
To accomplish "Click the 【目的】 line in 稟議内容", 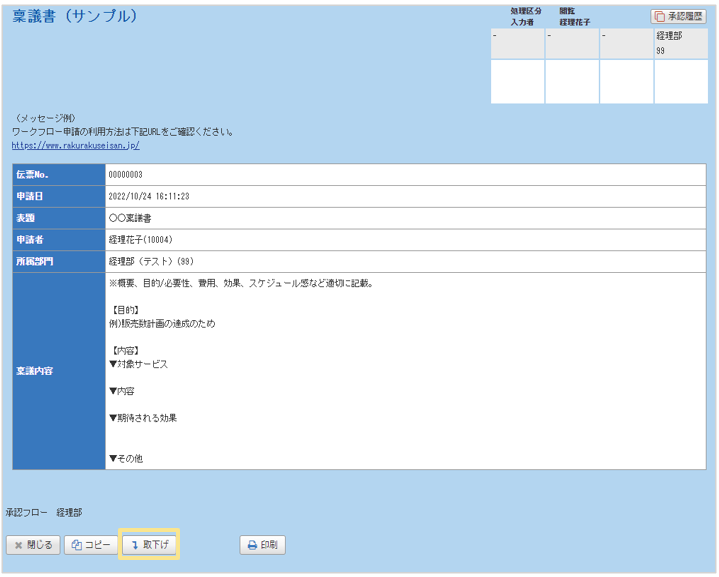I will pyautogui.click(x=127, y=310).
